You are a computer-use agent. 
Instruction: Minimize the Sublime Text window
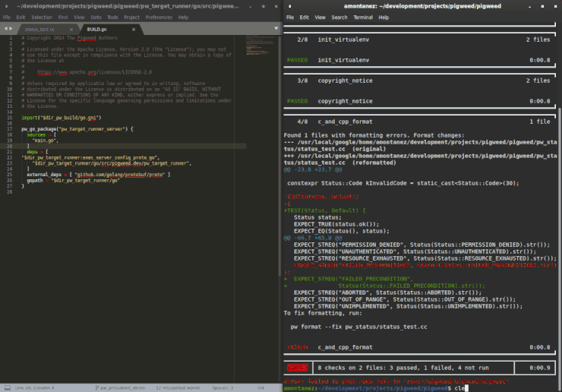pos(251,6)
